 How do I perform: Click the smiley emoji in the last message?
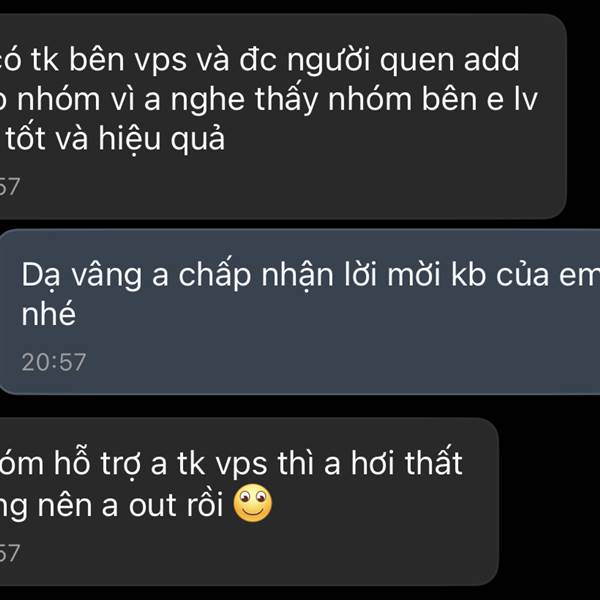point(253,503)
